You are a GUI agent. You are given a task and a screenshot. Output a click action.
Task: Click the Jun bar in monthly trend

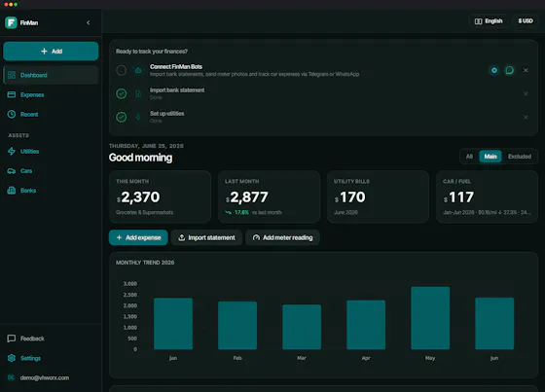coord(494,324)
